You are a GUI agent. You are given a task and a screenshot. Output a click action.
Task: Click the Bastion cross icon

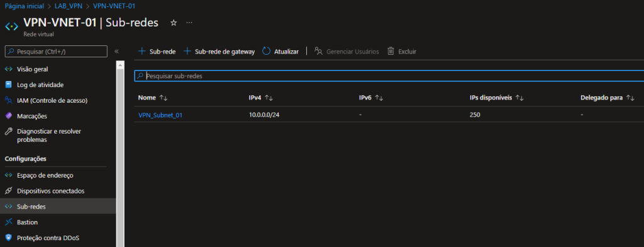point(9,222)
